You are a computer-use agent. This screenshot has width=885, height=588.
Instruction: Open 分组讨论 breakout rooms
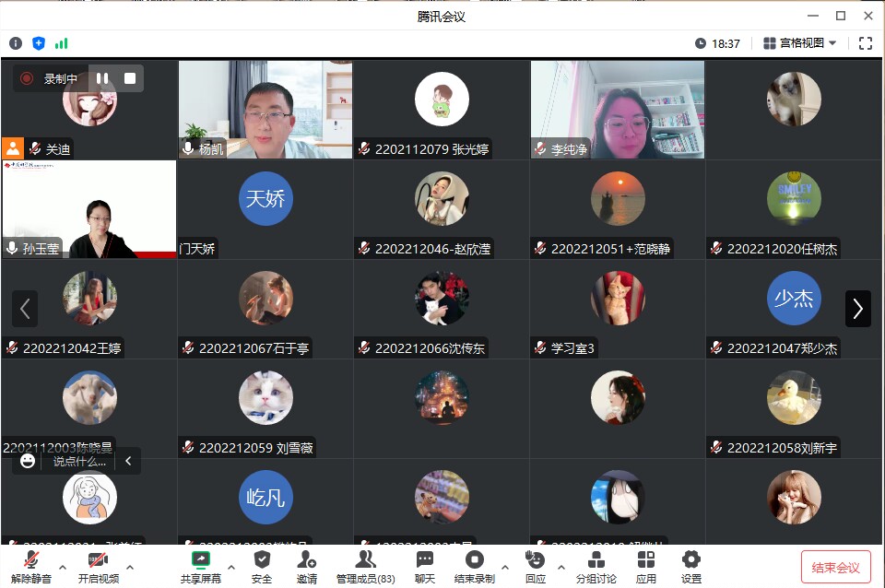point(596,565)
